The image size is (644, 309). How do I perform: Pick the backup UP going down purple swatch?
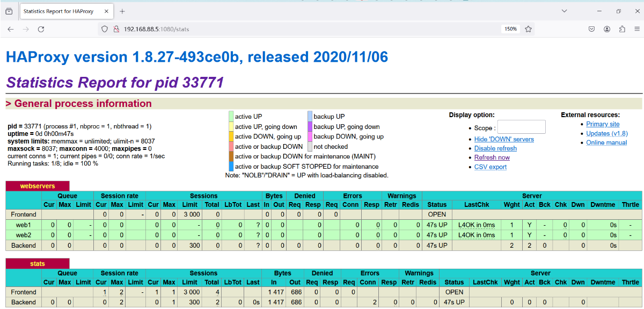(x=310, y=126)
